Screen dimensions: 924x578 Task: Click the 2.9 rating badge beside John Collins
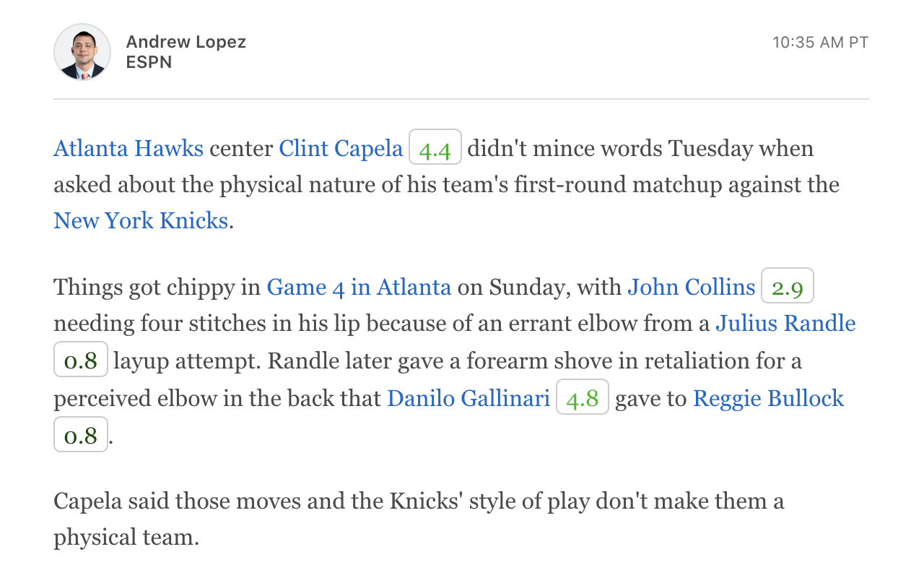(x=788, y=288)
